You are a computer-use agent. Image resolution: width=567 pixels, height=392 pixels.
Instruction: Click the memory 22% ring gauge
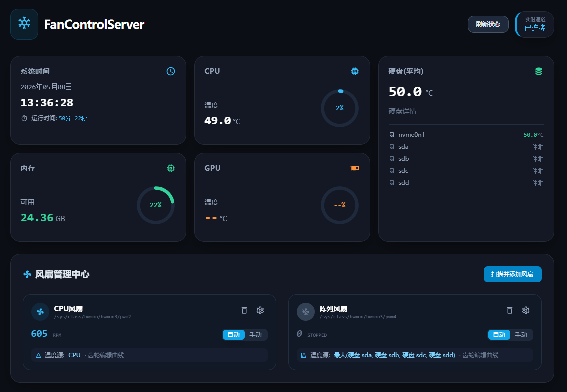[x=156, y=205]
